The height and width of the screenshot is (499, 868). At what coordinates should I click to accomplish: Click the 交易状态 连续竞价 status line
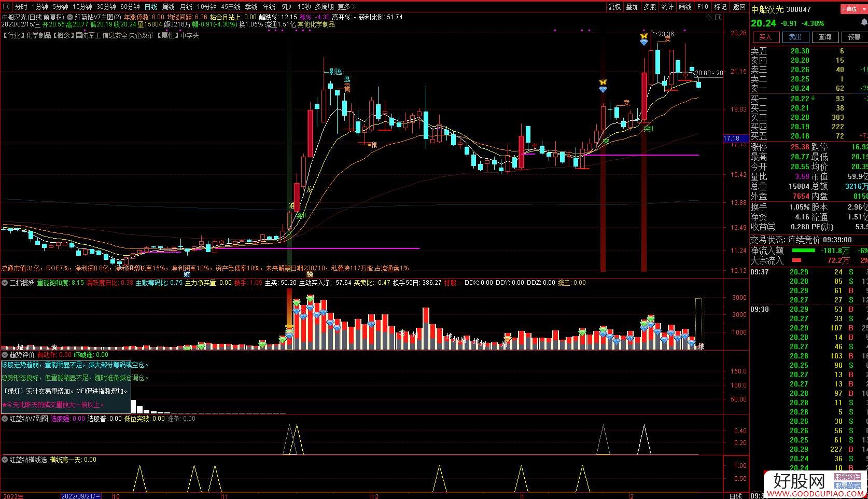(801, 240)
